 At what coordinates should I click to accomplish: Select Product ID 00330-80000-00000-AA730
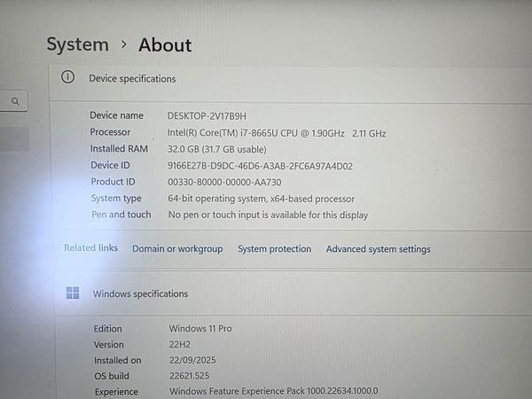(x=224, y=182)
